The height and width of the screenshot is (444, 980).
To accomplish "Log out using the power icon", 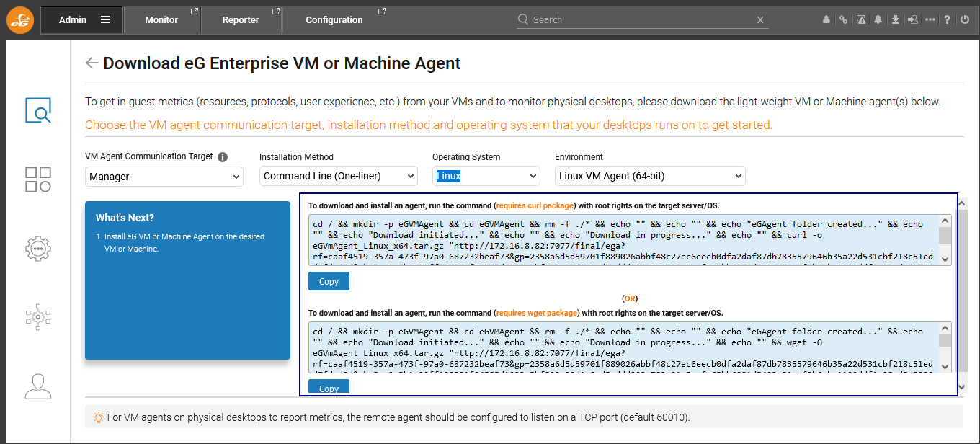I will coord(965,20).
